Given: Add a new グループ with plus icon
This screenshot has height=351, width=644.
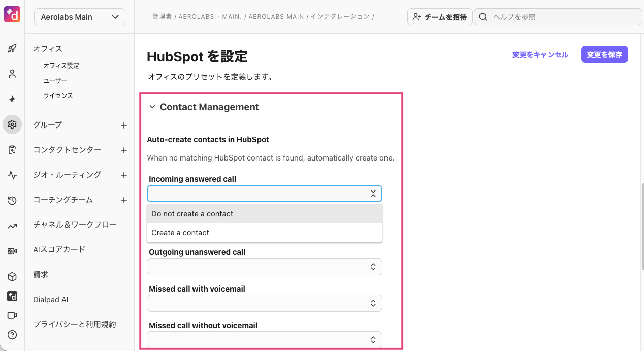Looking at the screenshot, I should coord(124,125).
